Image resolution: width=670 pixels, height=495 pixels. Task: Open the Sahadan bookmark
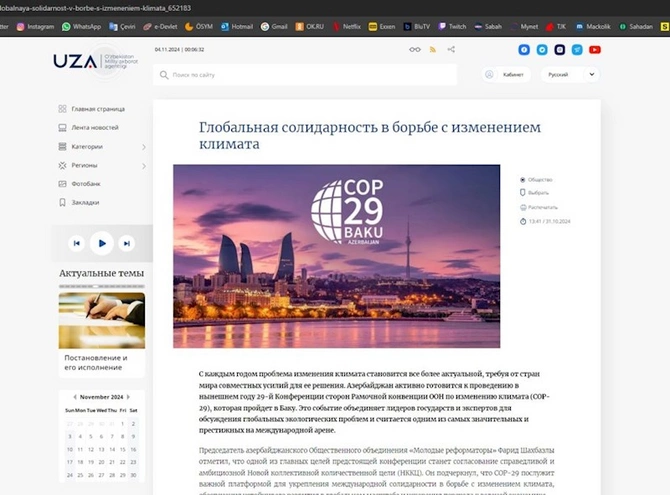coord(636,27)
